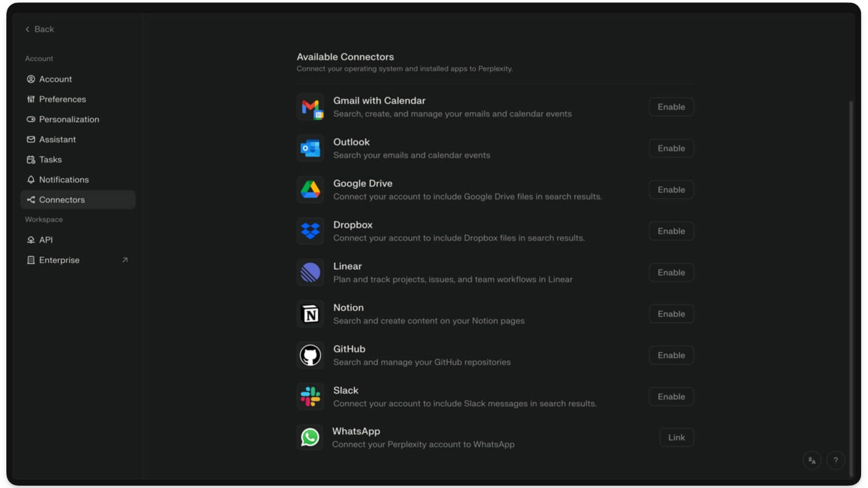The width and height of the screenshot is (868, 488).
Task: Click the Outlook connector icon
Action: pos(311,148)
